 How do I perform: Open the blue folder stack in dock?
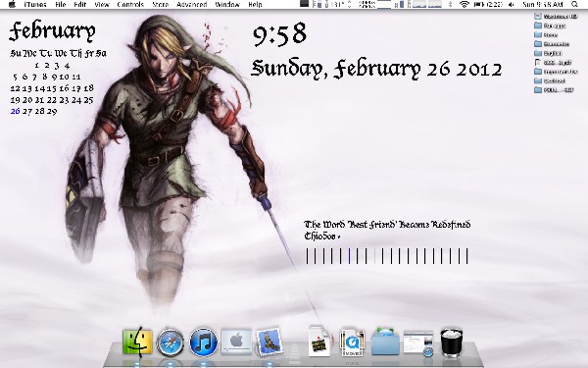click(385, 341)
